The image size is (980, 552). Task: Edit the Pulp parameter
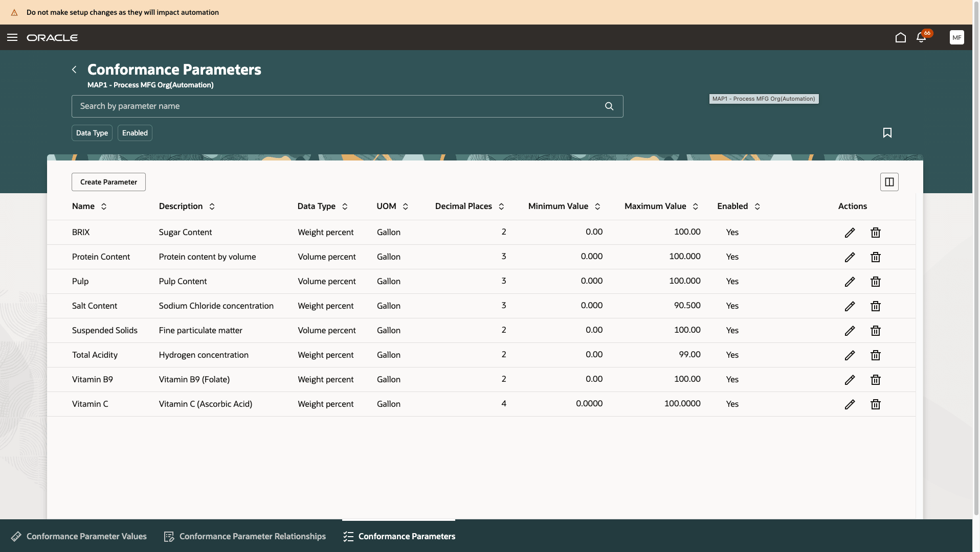pyautogui.click(x=850, y=282)
